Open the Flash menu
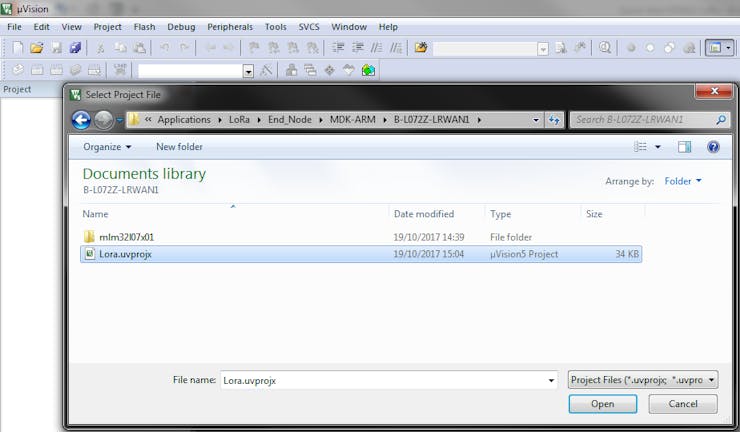Screen dimensions: 740x432 coord(144,27)
